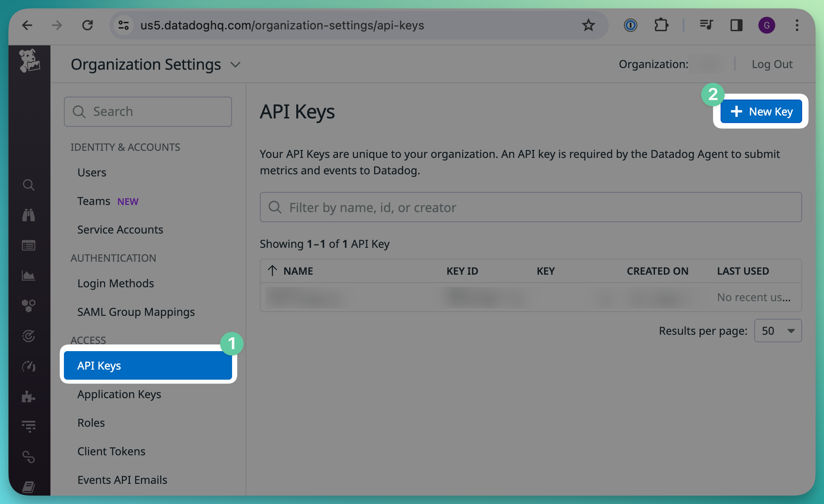Open the area chart metrics icon in sidebar
The height and width of the screenshot is (504, 824).
click(29, 276)
